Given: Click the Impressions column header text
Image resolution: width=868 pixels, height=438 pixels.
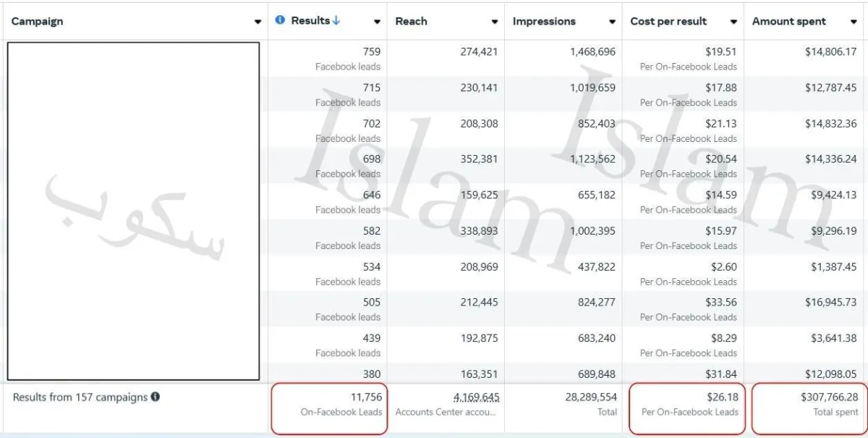Looking at the screenshot, I should 542,22.
